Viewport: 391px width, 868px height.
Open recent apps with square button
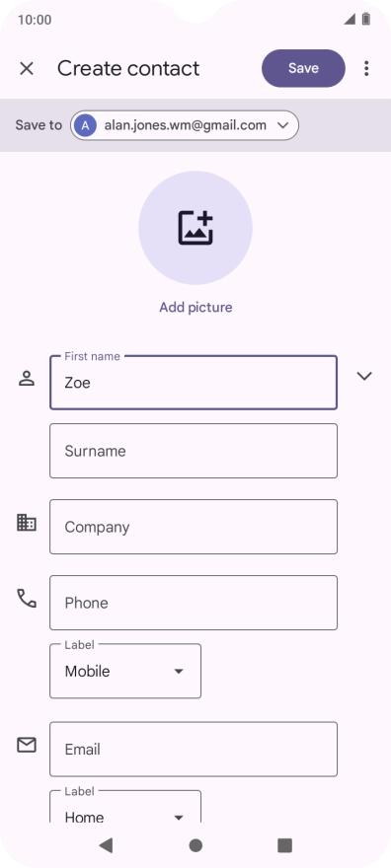[284, 844]
